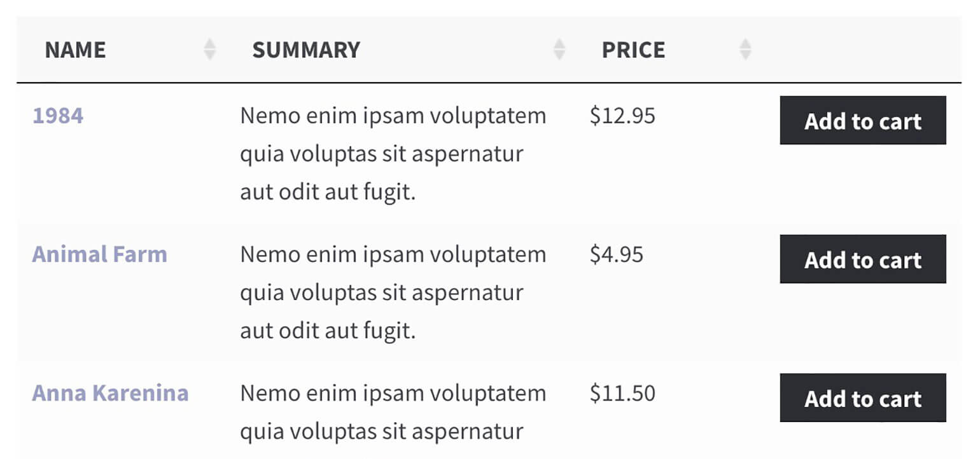Screen dimensions: 980x459
Task: Sort by clicking the SUMMARY header text
Action: click(306, 50)
